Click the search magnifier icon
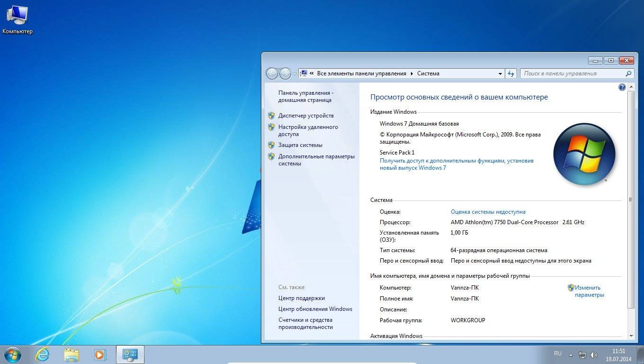644x364 pixels. click(x=628, y=73)
